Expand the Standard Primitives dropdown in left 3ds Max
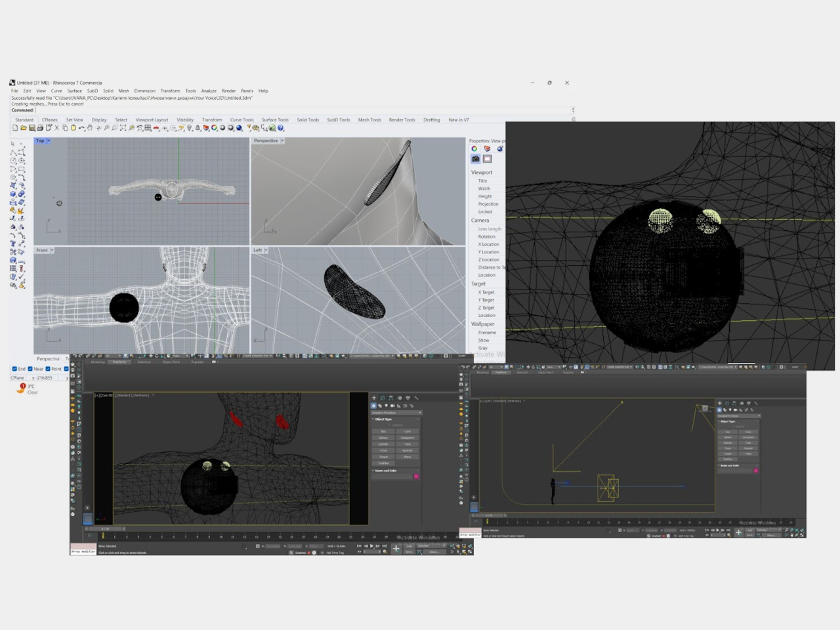840x630 pixels. (x=396, y=413)
